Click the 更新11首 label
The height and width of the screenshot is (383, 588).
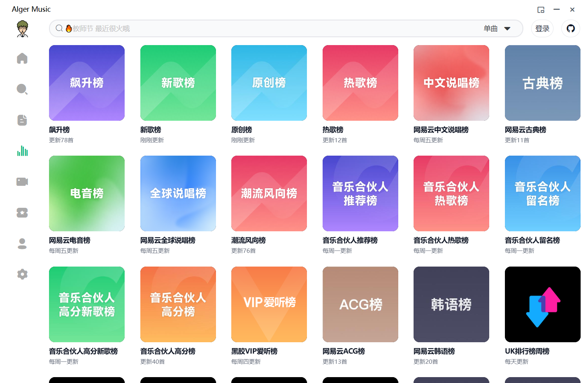517,140
